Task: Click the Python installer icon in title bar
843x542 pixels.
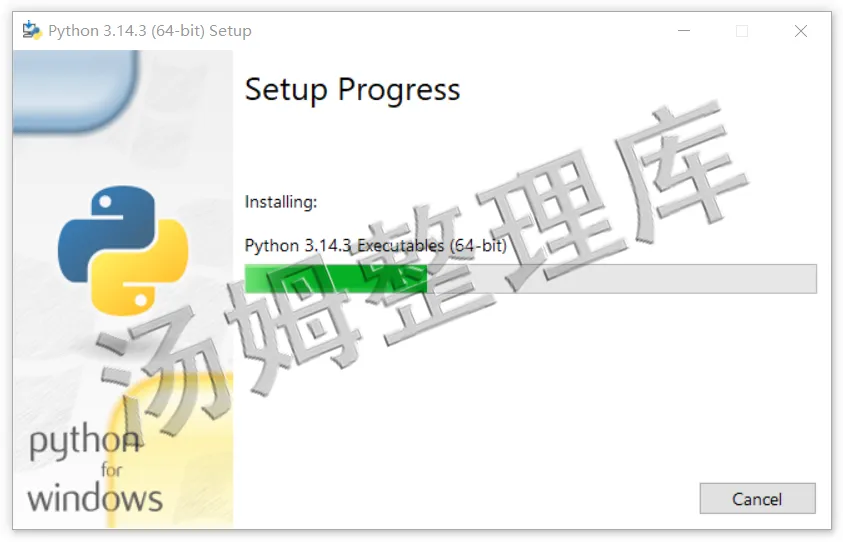Action: tap(32, 30)
